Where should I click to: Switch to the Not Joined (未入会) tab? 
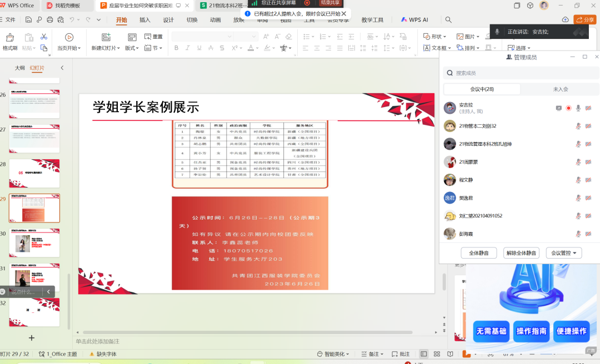(x=560, y=89)
